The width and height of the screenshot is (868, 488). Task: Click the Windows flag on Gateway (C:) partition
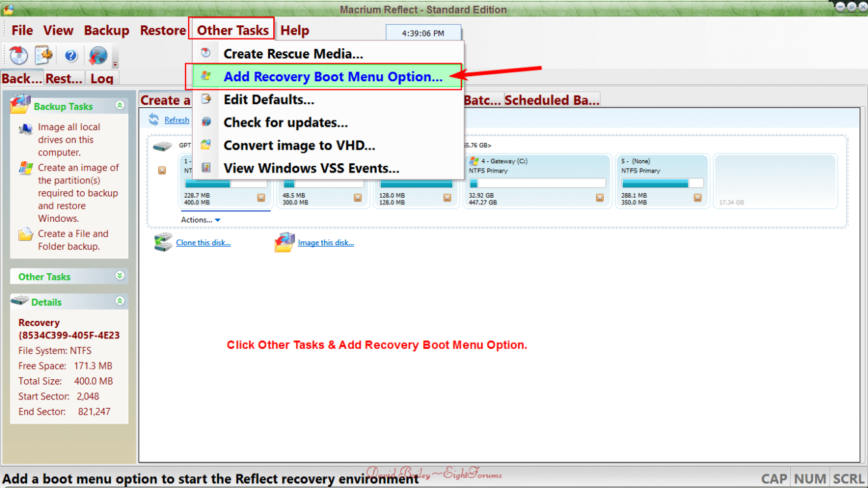pyautogui.click(x=474, y=161)
